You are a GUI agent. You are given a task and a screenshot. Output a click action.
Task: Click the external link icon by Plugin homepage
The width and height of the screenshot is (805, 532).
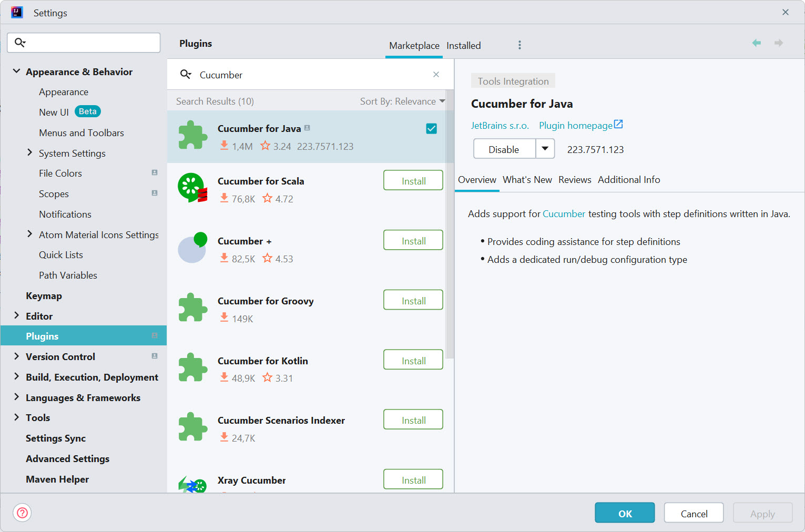tap(618, 125)
